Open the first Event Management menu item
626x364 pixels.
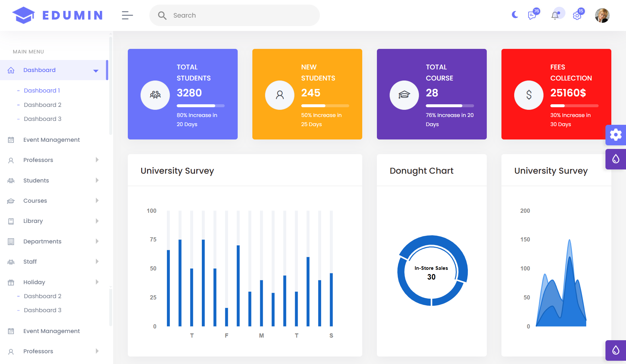tap(52, 140)
